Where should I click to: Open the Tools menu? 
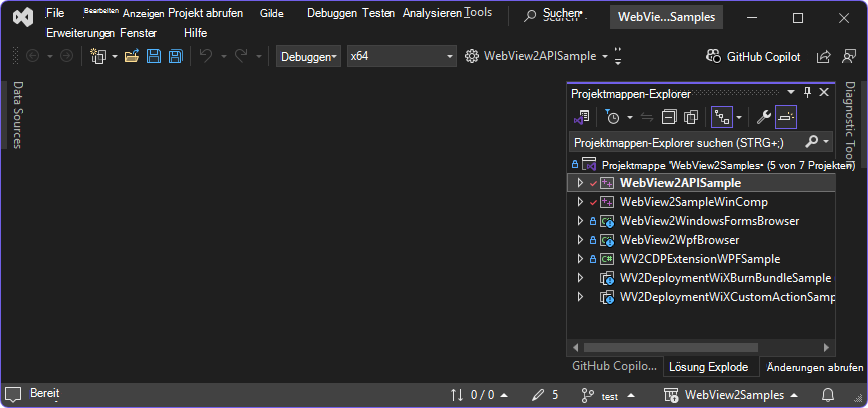[478, 13]
